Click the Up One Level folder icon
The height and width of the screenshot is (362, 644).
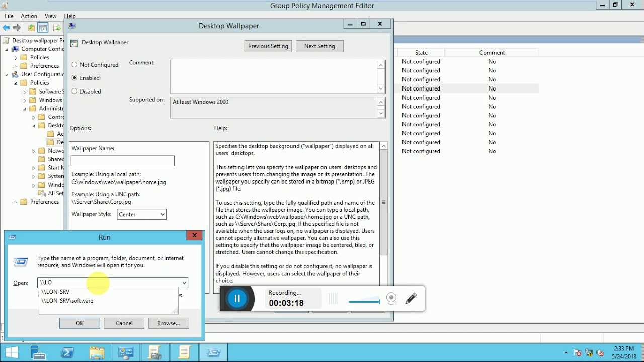pos(31,28)
